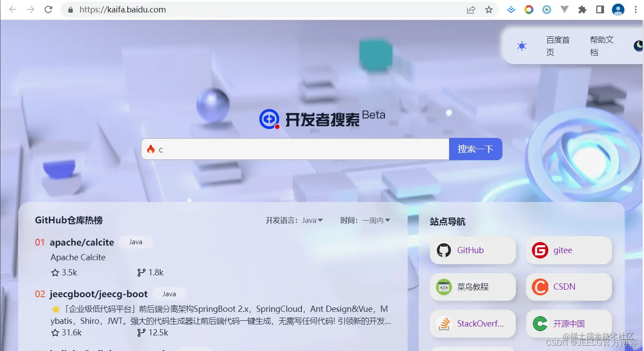Click the share page icon in address bar
This screenshot has width=644, height=351.
point(471,10)
